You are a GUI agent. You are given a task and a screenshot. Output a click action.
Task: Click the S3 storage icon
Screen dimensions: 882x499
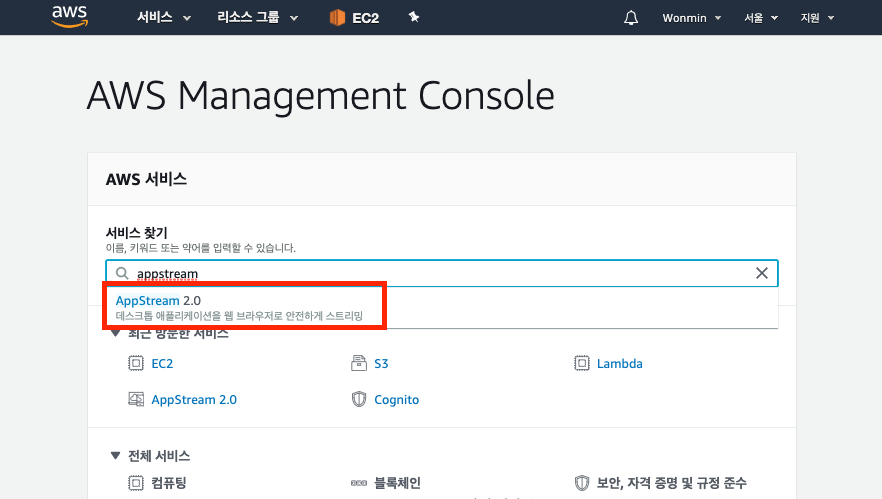(x=359, y=363)
